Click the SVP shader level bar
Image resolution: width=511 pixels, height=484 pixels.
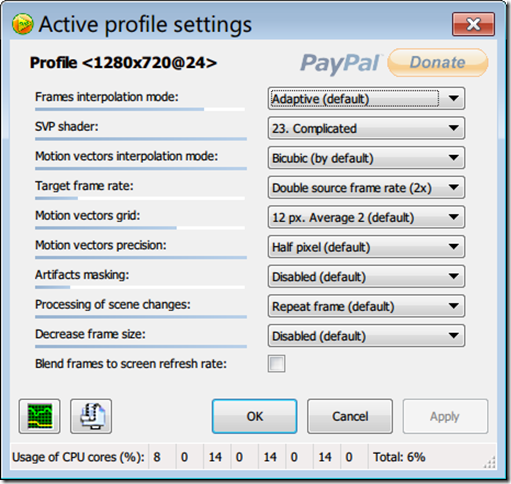tap(141, 139)
